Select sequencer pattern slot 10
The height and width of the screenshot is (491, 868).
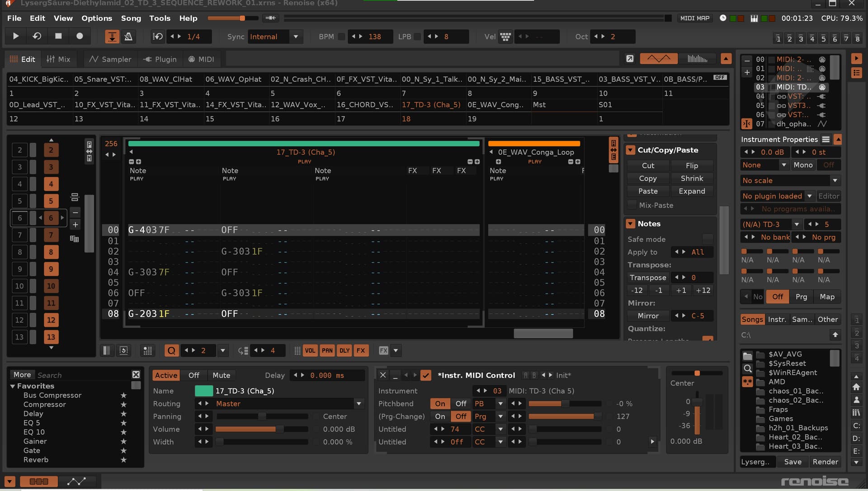[x=51, y=286]
